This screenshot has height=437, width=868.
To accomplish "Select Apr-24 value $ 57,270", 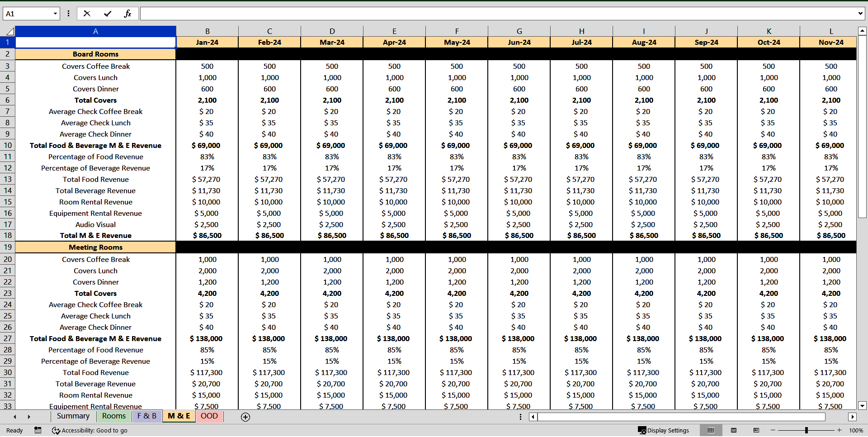I will (x=394, y=179).
